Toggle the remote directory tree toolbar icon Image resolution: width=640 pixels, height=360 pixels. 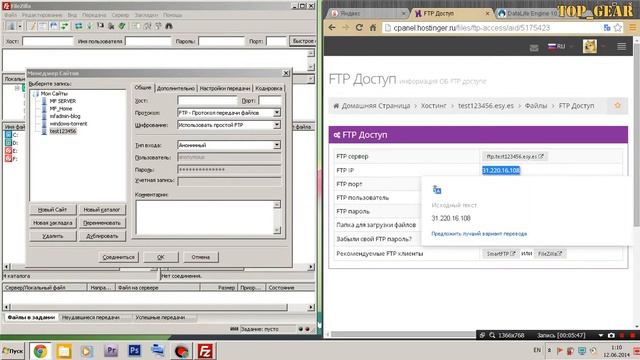pos(53,26)
